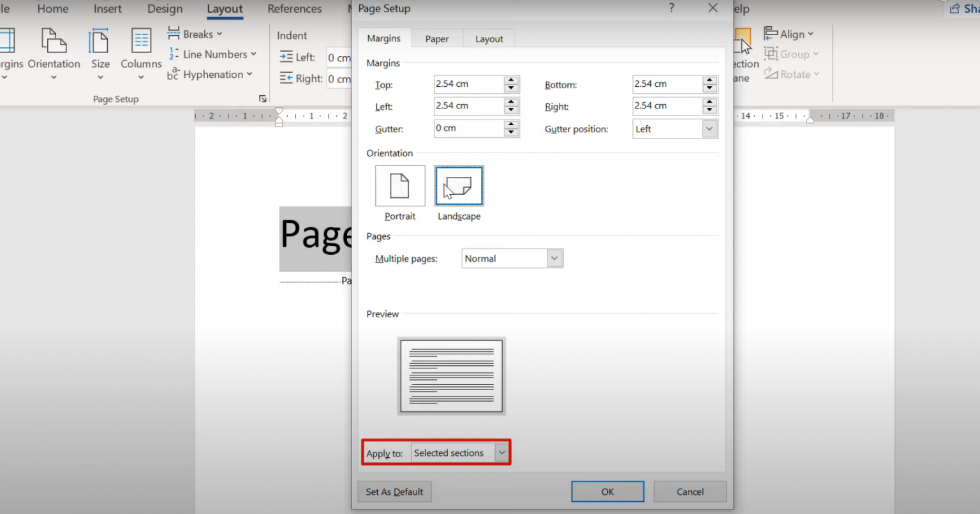Viewport: 980px width, 514px height.
Task: Cancel the Page Setup dialog
Action: pyautogui.click(x=690, y=492)
